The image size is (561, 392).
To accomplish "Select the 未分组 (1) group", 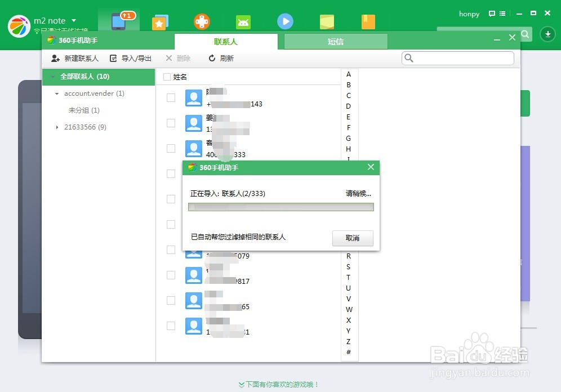I will click(84, 110).
